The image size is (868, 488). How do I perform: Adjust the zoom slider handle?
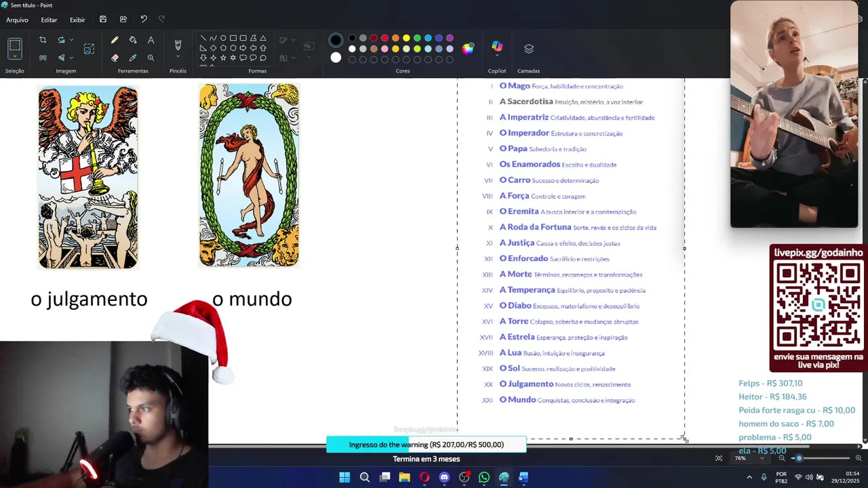click(x=799, y=458)
